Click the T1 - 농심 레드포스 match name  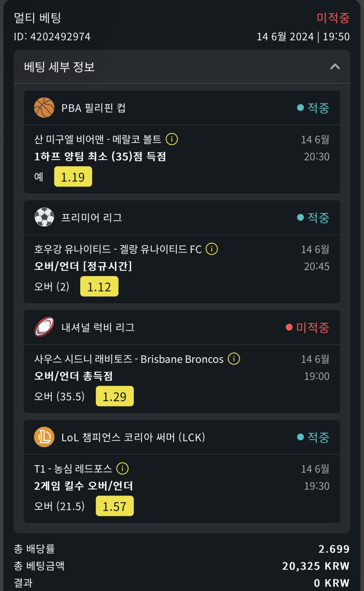coord(73,469)
